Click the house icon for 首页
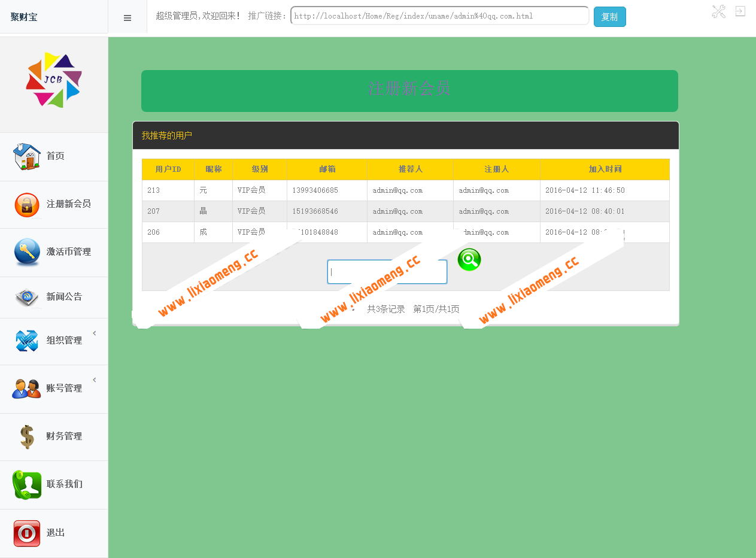Screen dimensions: 756x558 click(27, 157)
